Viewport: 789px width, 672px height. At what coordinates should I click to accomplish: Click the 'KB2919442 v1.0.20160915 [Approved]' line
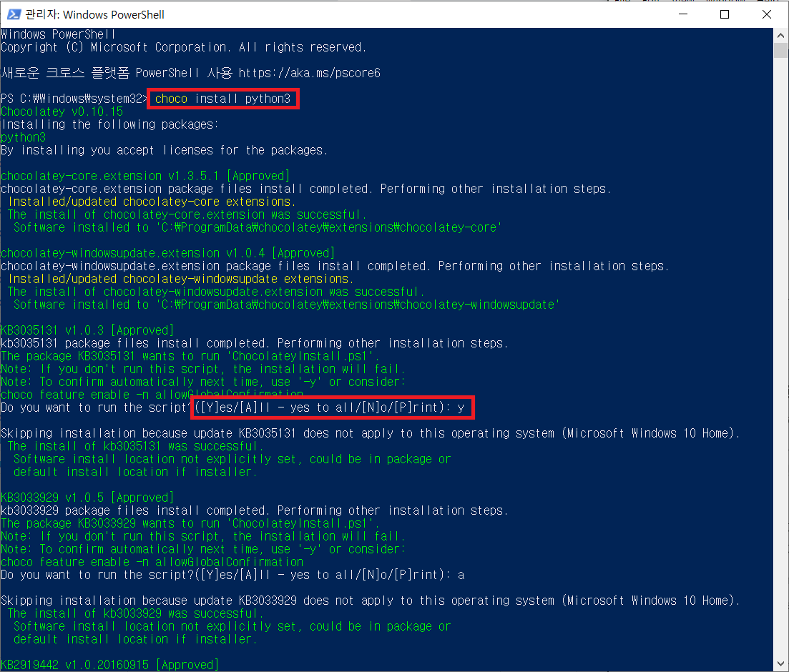(109, 665)
